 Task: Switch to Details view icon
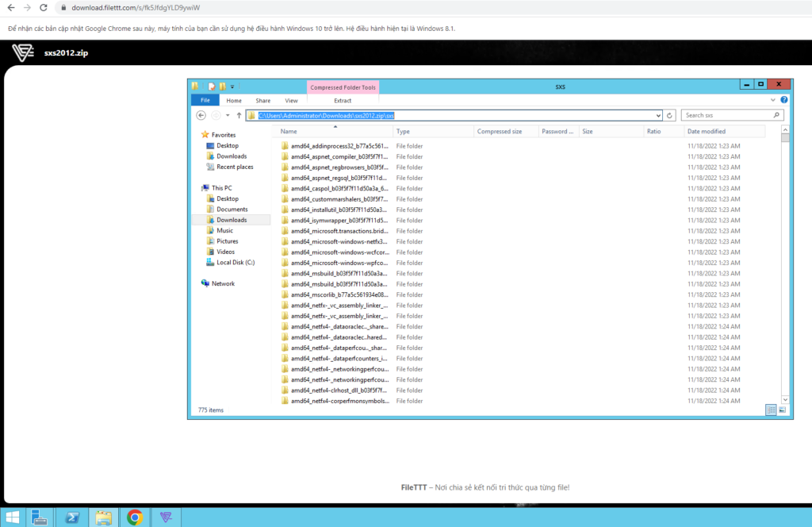pyautogui.click(x=771, y=410)
